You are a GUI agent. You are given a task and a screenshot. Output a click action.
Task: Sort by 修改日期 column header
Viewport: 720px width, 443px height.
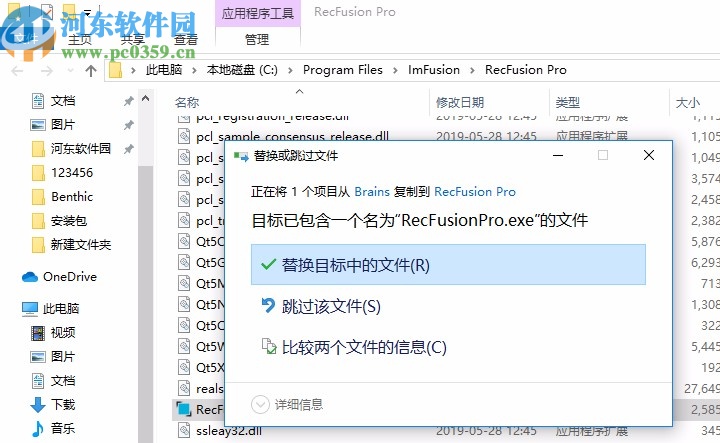[x=460, y=102]
